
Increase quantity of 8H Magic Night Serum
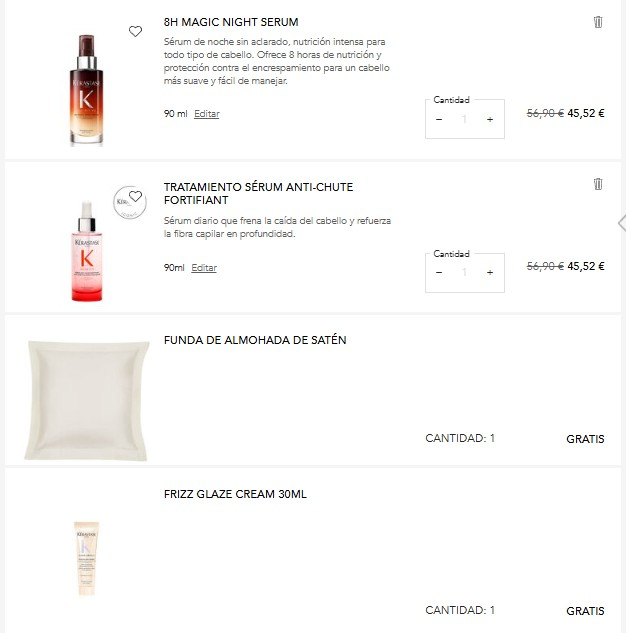490,120
